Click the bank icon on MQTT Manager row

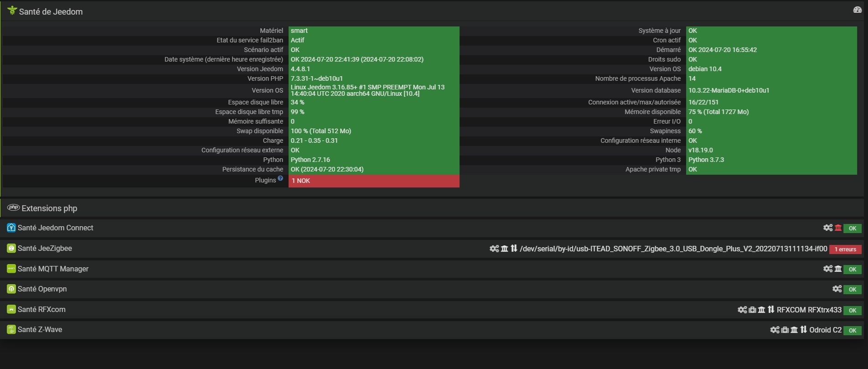pyautogui.click(x=838, y=269)
